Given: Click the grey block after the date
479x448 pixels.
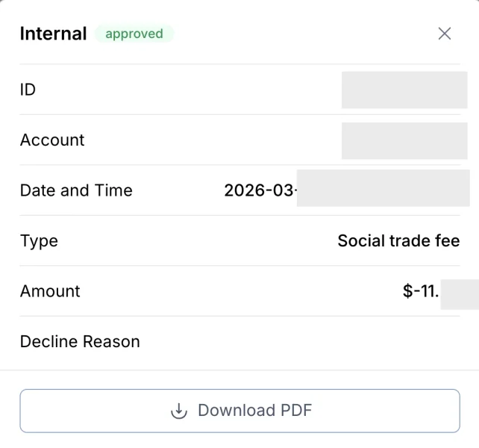Looking at the screenshot, I should [x=382, y=188].
